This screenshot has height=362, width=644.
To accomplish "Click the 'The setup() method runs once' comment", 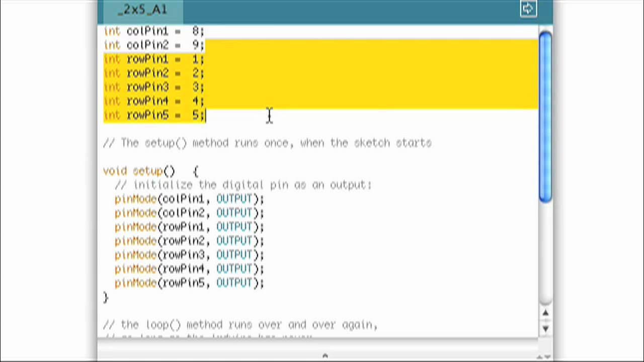I will click(267, 143).
